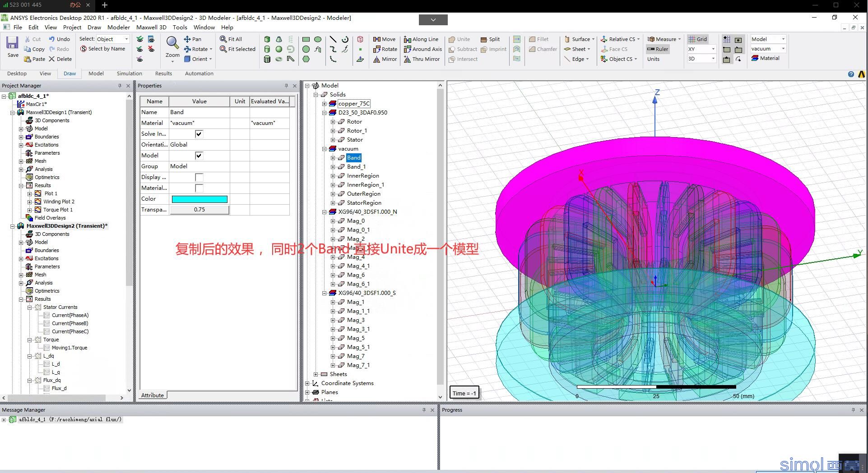
Task: Click the Delete button
Action: point(60,59)
